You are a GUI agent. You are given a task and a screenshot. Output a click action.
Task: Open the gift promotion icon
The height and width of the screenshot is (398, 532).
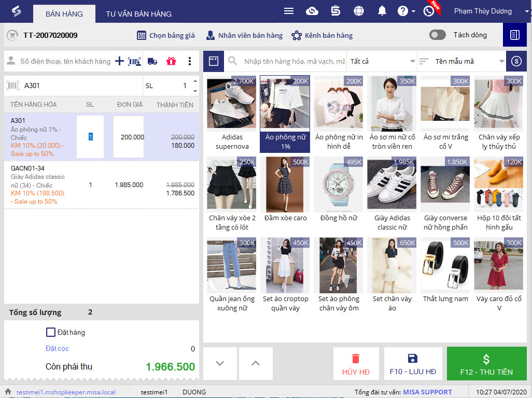(171, 61)
